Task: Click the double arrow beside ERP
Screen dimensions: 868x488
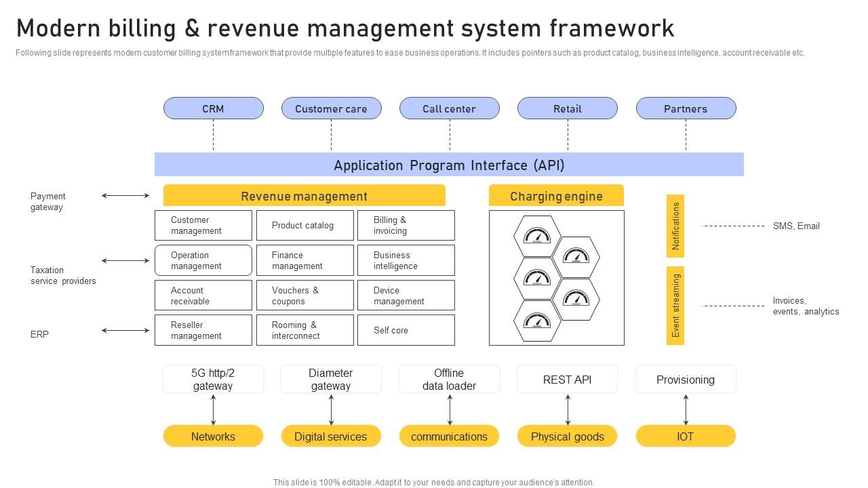Action: [125, 331]
